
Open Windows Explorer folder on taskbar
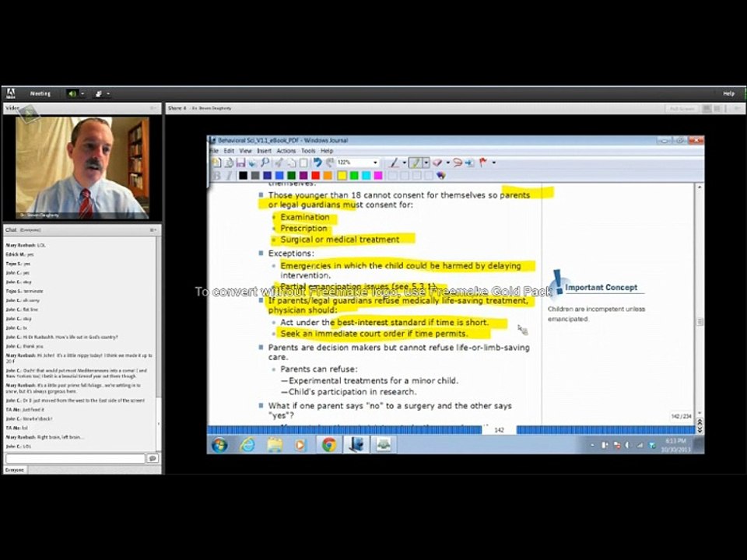tap(275, 445)
